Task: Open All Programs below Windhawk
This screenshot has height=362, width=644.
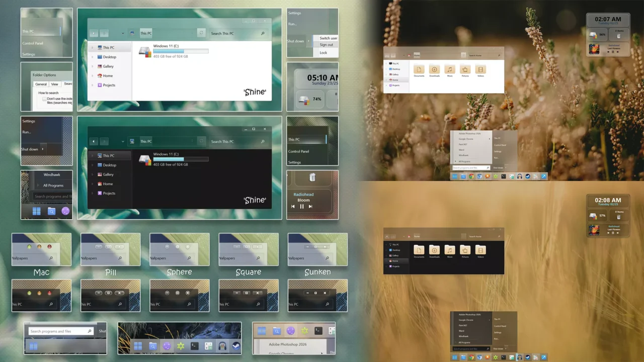Action: 53,186
